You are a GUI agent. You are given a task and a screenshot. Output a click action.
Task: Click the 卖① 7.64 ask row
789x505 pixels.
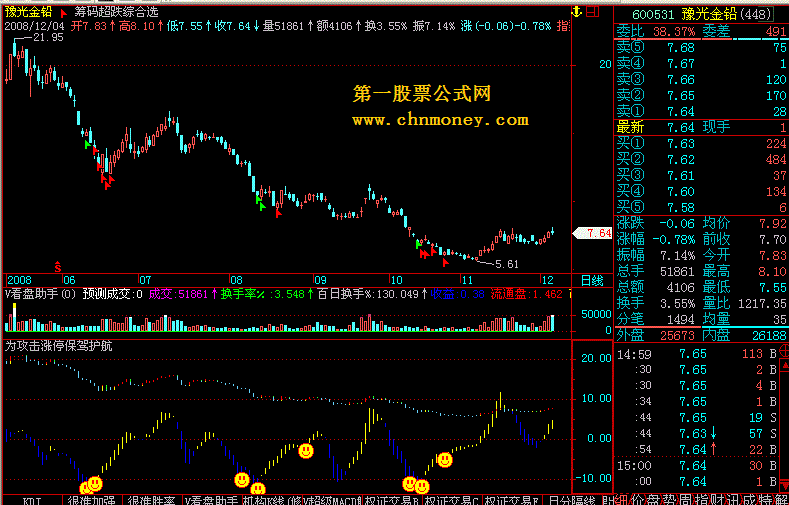tap(701, 111)
